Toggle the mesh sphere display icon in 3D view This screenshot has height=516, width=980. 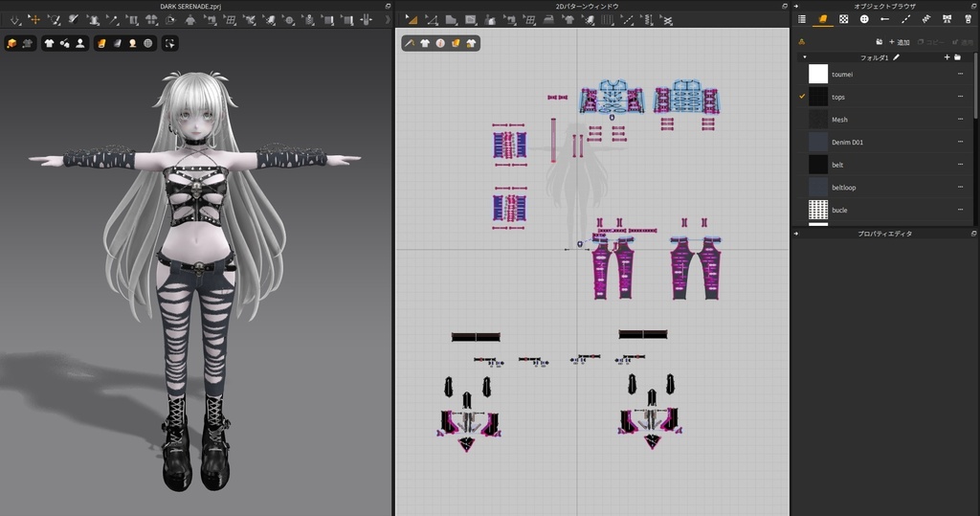pyautogui.click(x=148, y=43)
